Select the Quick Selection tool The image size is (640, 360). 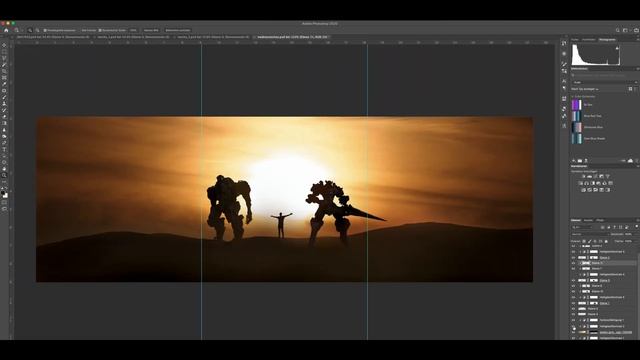(x=4, y=64)
